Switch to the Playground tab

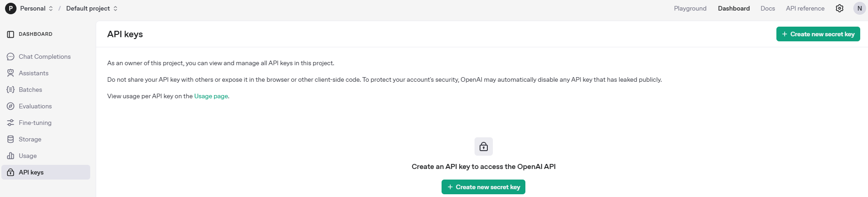click(x=690, y=8)
